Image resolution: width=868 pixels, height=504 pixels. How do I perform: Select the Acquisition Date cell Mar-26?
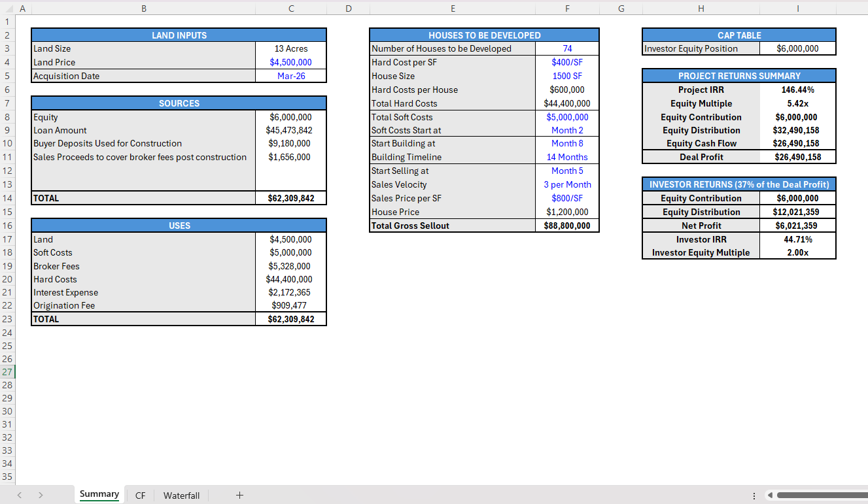pyautogui.click(x=291, y=76)
